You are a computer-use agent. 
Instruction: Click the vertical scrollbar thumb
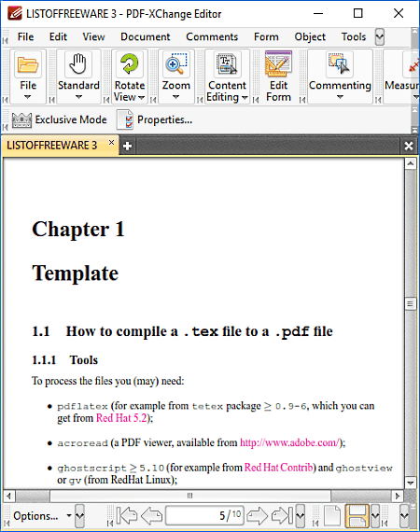[x=410, y=303]
